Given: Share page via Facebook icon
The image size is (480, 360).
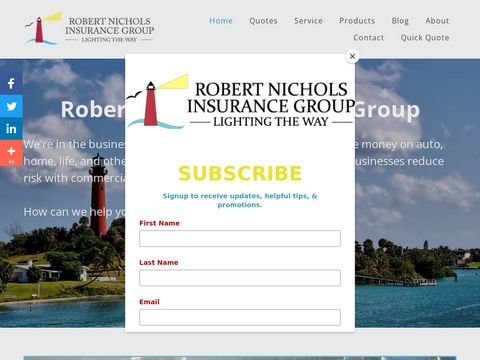Looking at the screenshot, I should pos(11,83).
